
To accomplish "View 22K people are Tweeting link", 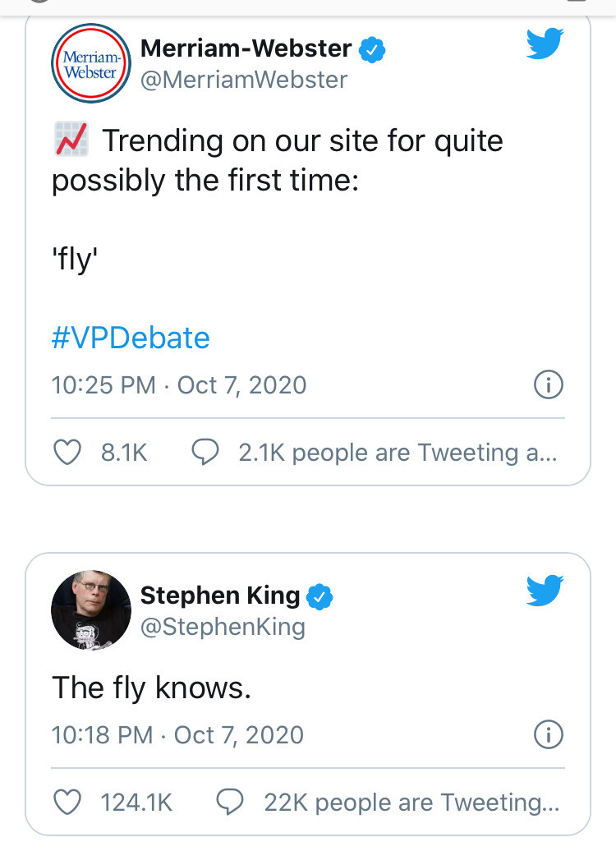I will coord(411,803).
